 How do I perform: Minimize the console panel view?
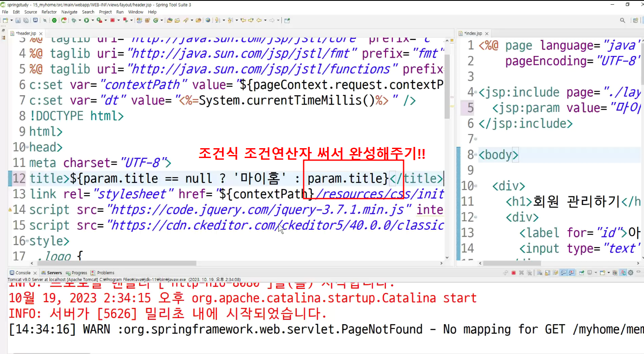[638, 272]
